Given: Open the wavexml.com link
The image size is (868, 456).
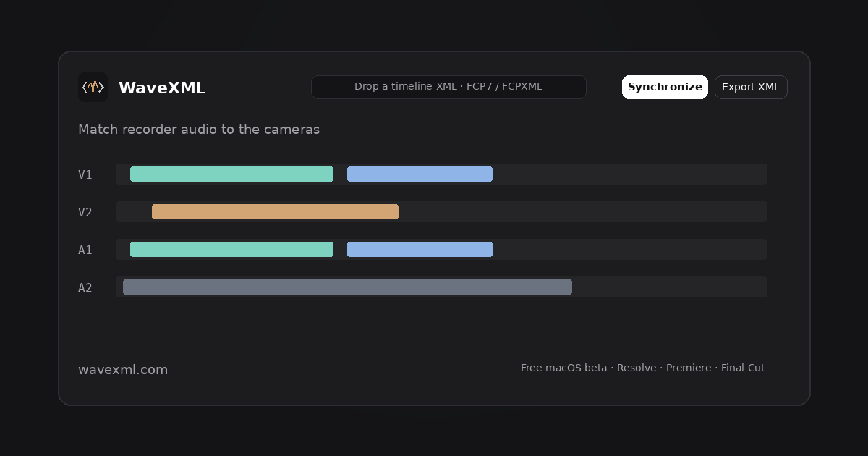Looking at the screenshot, I should (x=123, y=369).
